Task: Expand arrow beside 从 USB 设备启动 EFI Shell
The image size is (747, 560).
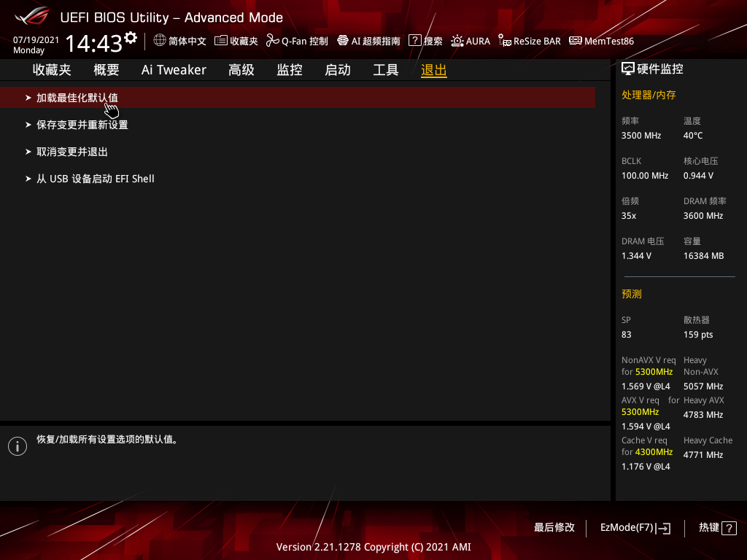Action: click(x=28, y=179)
